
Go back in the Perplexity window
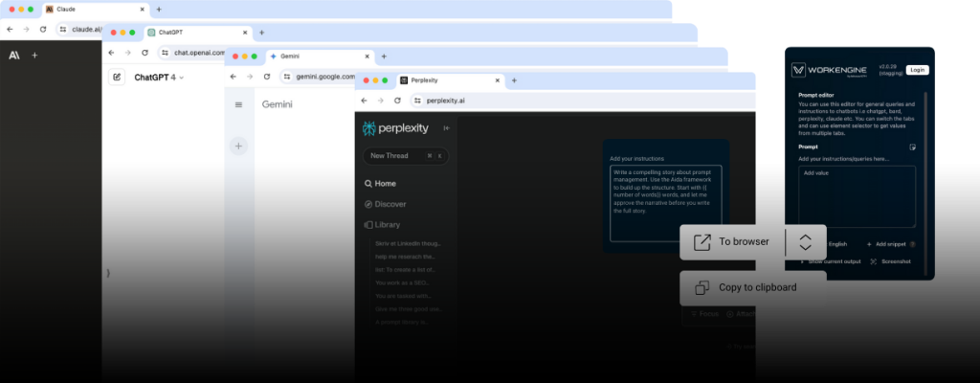click(364, 101)
